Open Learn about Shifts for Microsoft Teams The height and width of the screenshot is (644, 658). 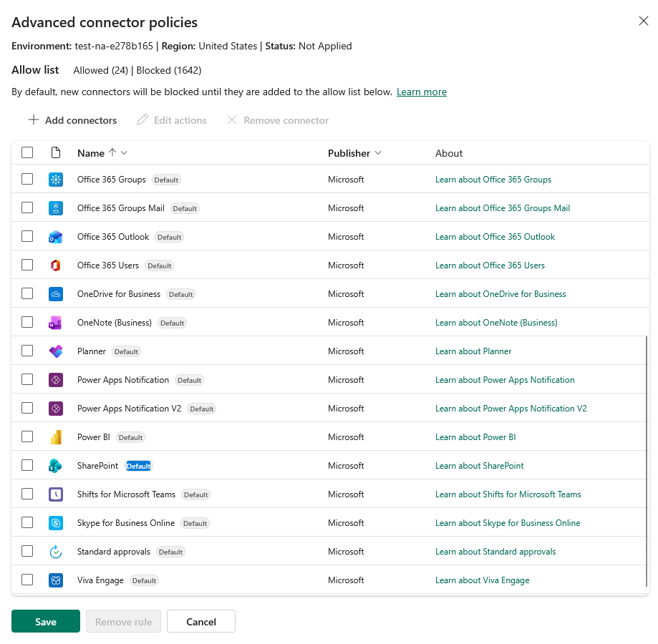point(508,494)
